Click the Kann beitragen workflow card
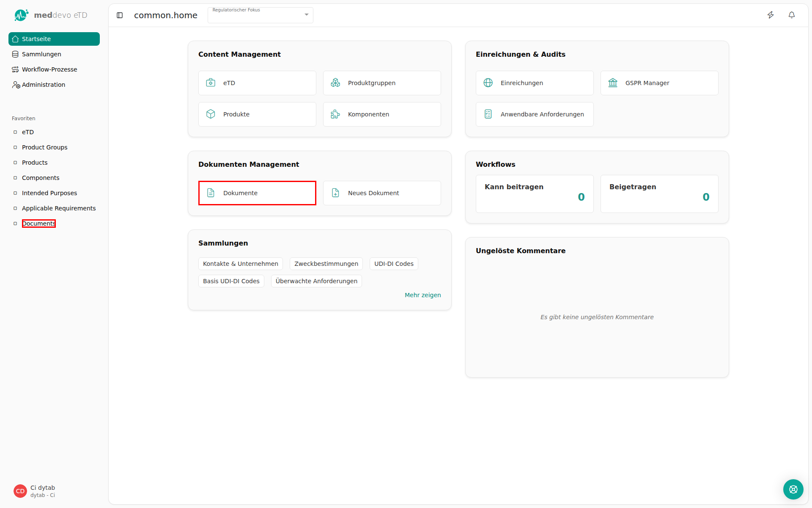 click(x=535, y=194)
